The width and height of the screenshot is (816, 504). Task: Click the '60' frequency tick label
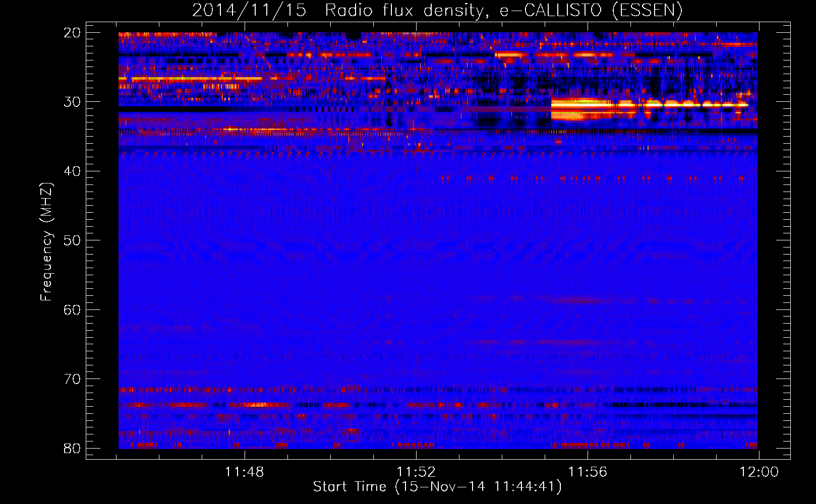(x=72, y=309)
